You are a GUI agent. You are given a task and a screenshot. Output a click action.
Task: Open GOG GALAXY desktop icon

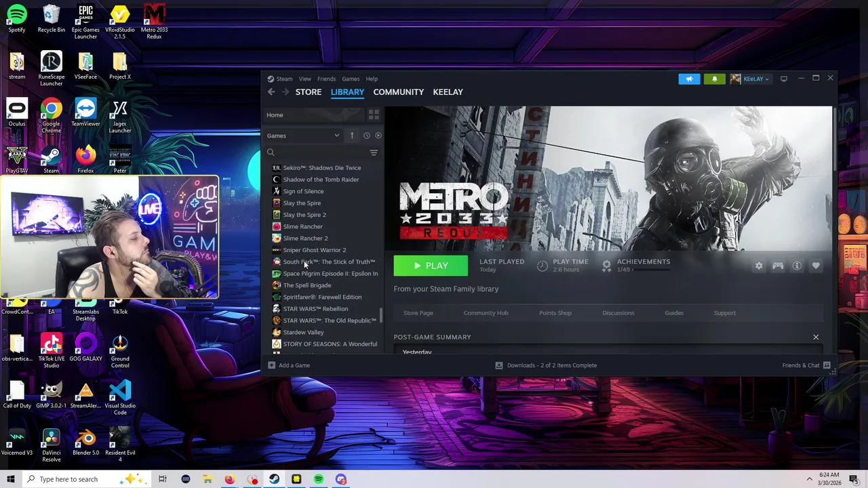85,348
